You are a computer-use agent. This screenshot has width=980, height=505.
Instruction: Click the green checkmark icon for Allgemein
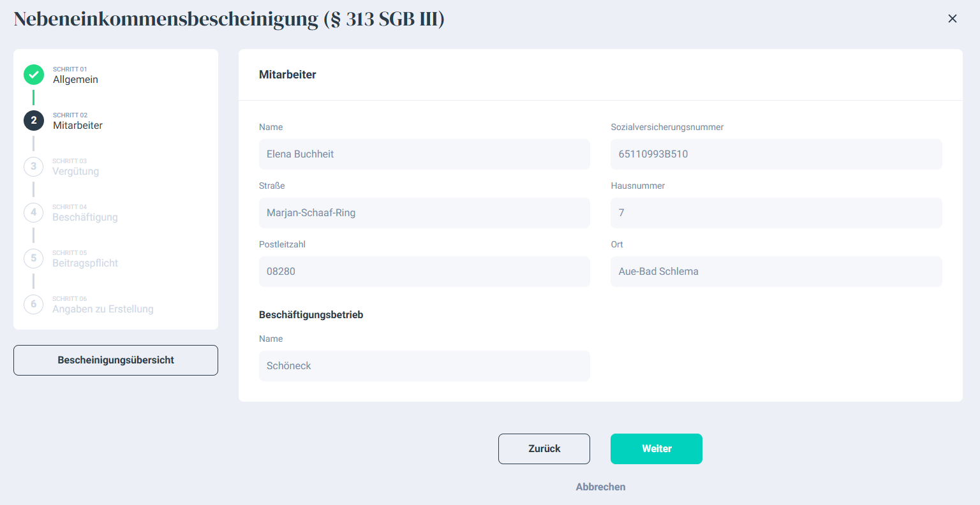34,75
